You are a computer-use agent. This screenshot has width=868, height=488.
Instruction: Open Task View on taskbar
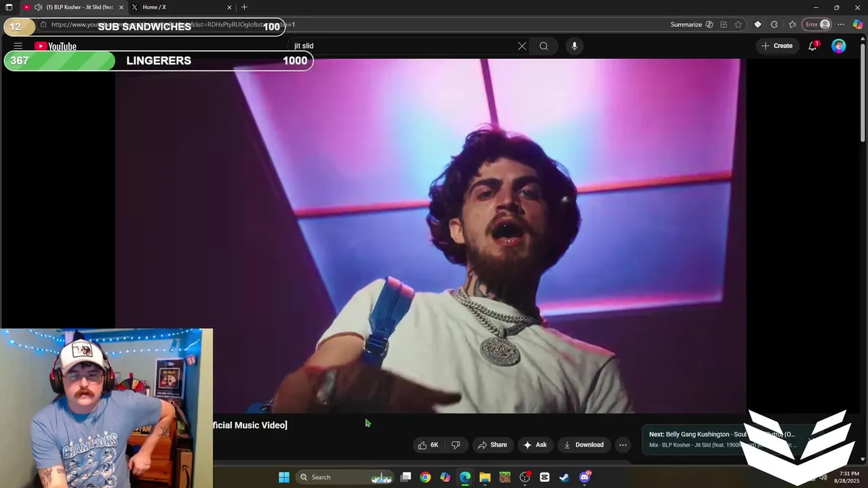[406, 477]
